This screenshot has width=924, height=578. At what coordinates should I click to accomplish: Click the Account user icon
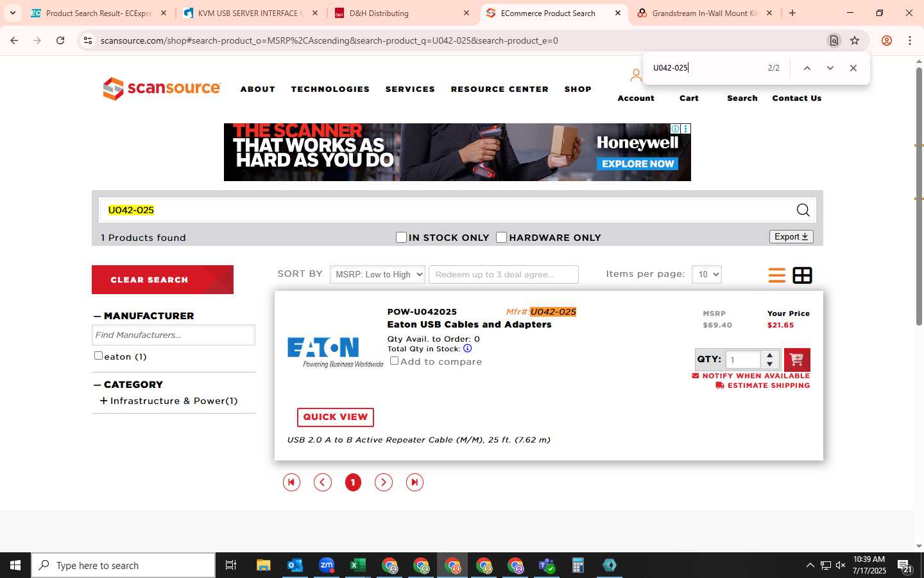635,76
